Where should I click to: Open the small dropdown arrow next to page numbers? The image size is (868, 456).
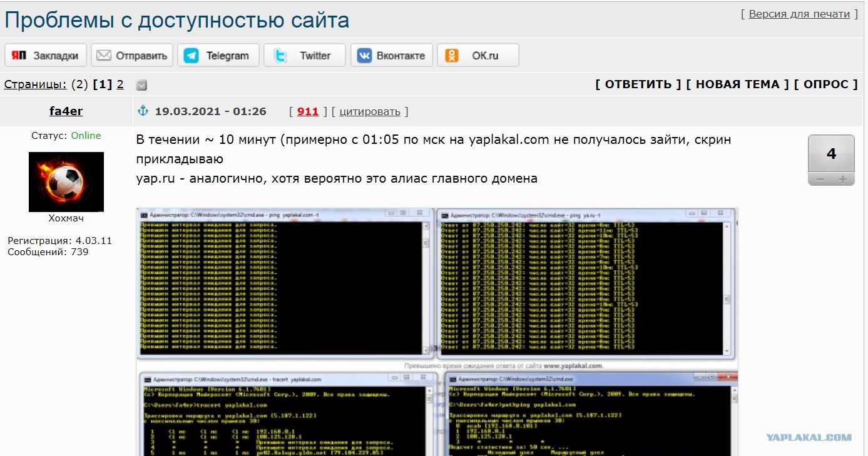(x=141, y=85)
